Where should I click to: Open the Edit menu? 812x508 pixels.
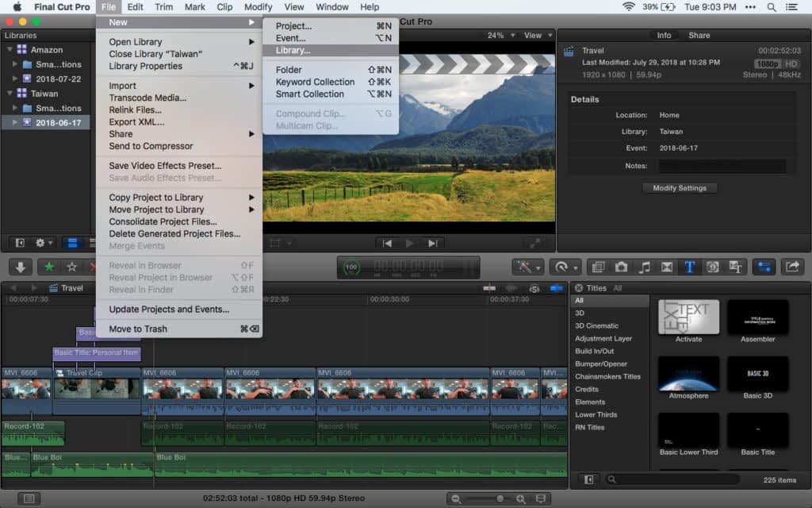[x=135, y=6]
